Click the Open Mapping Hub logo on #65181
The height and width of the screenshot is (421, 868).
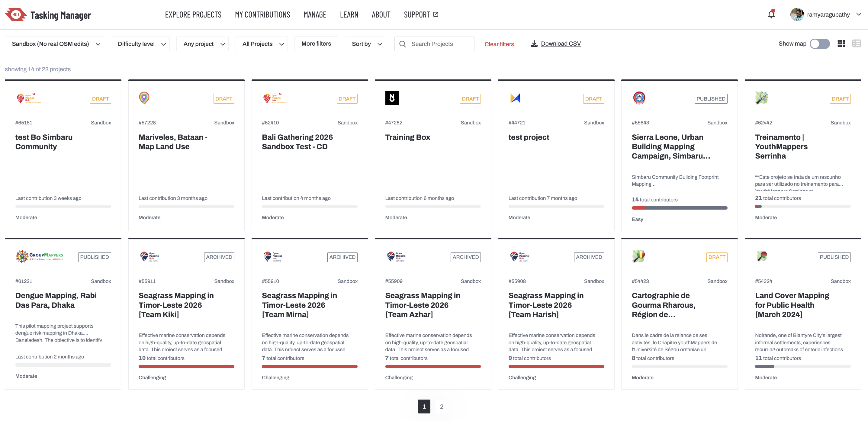click(28, 98)
